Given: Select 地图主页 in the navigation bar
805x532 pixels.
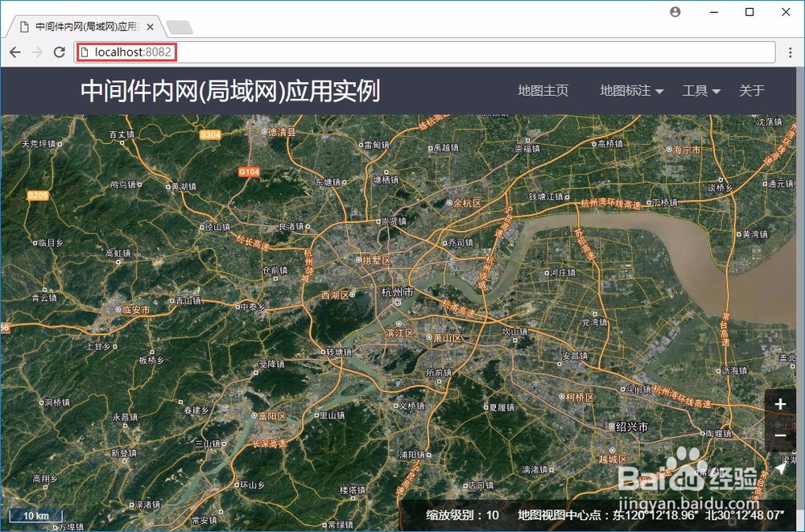Looking at the screenshot, I should pyautogui.click(x=543, y=91).
